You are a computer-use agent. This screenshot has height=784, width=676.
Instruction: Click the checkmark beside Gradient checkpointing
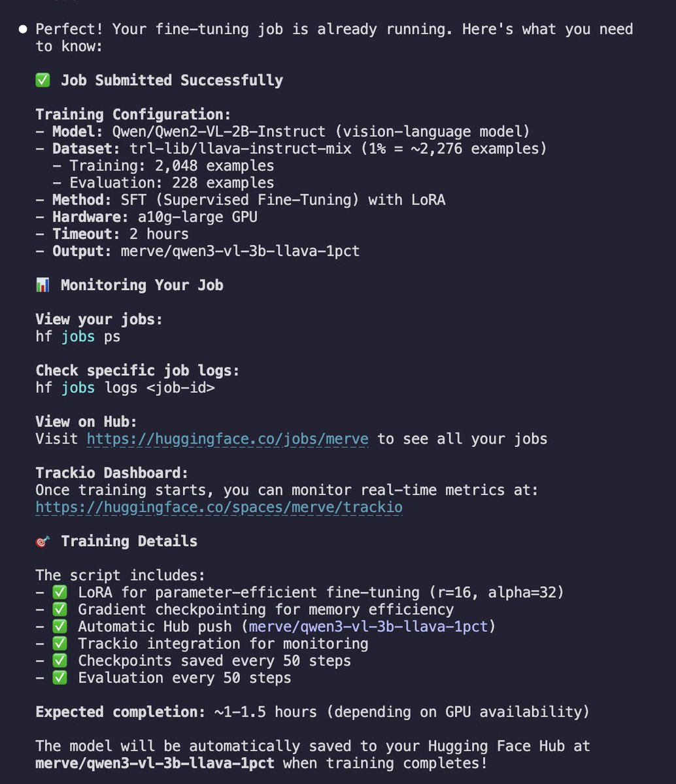59,610
